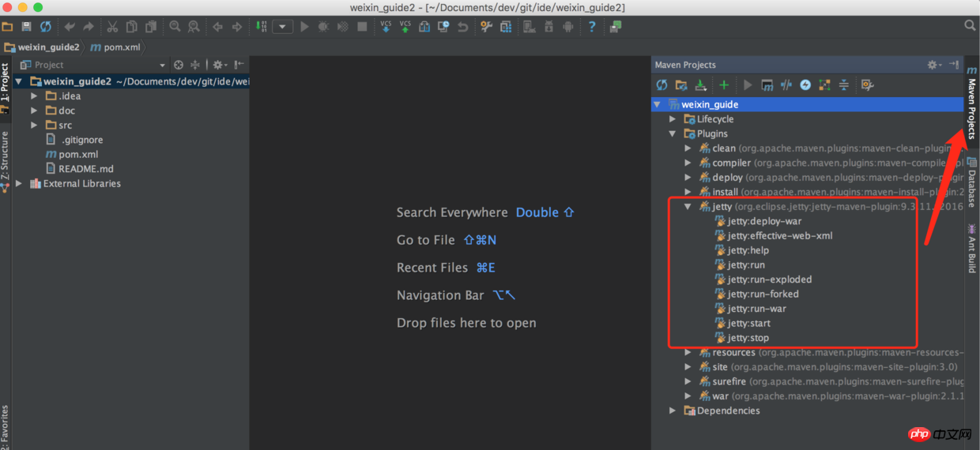The image size is (980, 450).
Task: Toggle Maven Offline Mode
Action: point(786,84)
